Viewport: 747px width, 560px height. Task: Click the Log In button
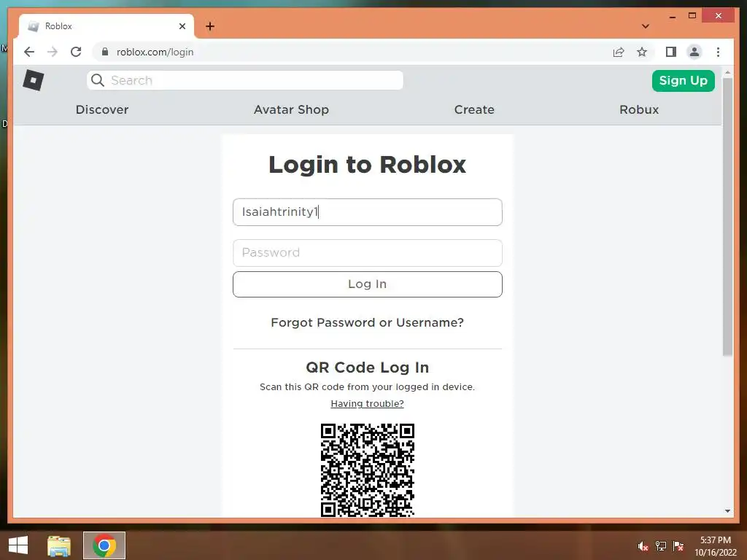368,284
